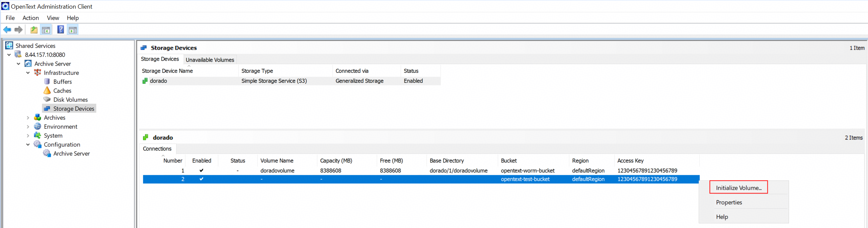Click the Infrastructure node icon
Screen dimensions: 868x228
pyautogui.click(x=38, y=72)
